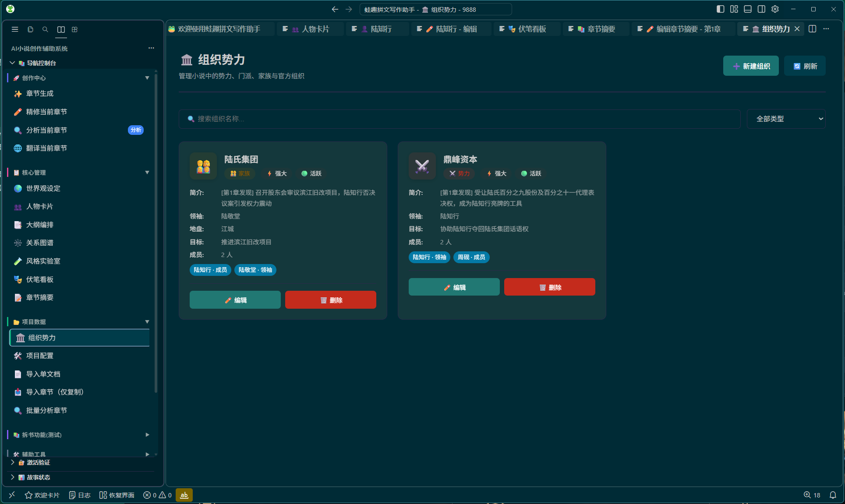845x504 pixels.
Task: Expand the 故事状态 section
Action: point(12,477)
